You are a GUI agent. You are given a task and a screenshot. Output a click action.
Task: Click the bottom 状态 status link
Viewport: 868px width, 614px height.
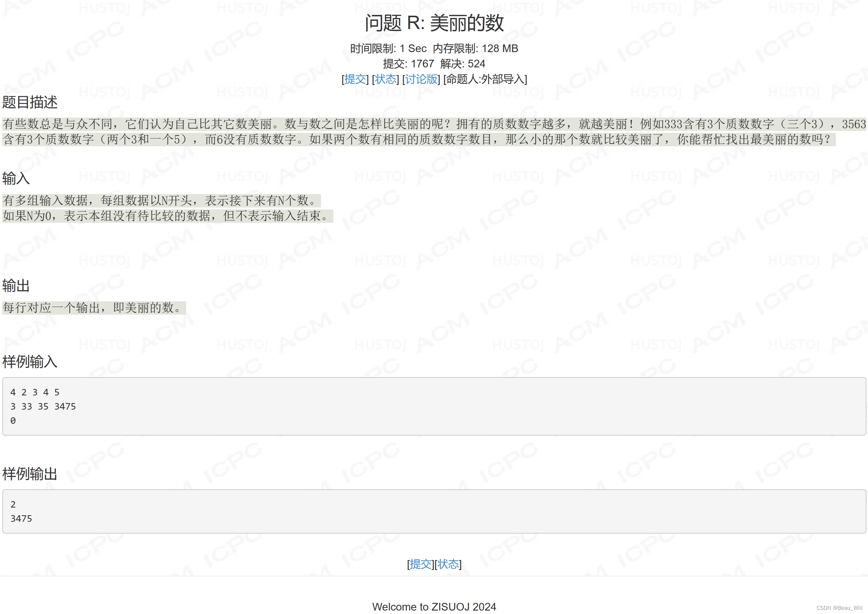447,564
